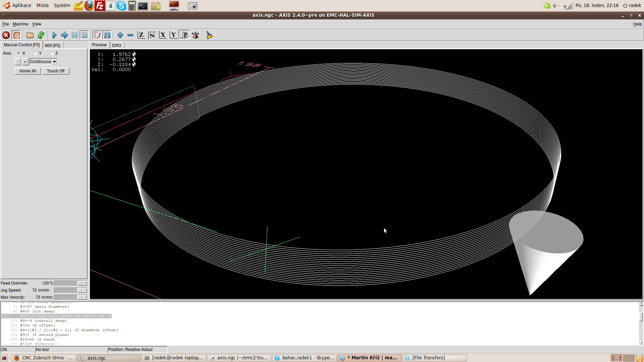This screenshot has width=644, height=362.
Task: Step to next program line
Action: coord(64,35)
